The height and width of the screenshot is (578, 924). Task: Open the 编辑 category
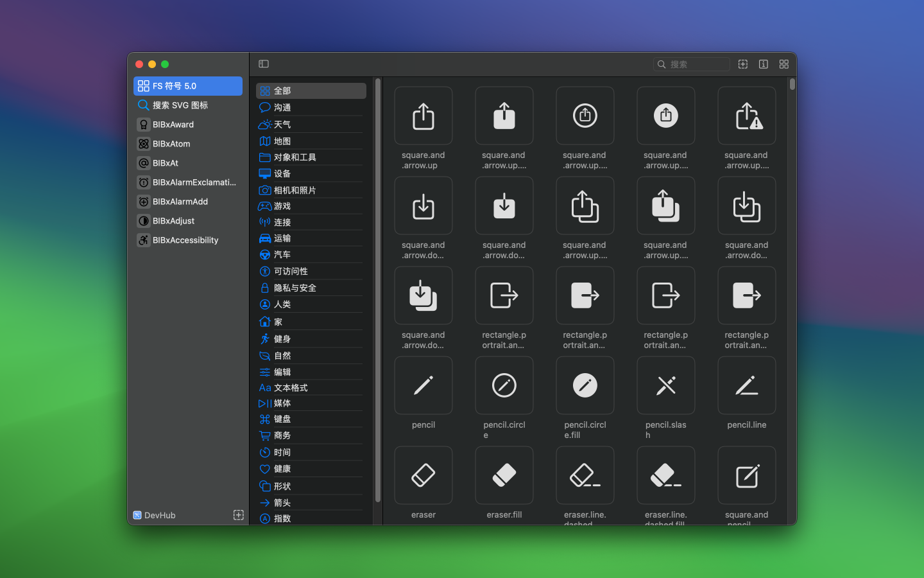tap(311, 372)
